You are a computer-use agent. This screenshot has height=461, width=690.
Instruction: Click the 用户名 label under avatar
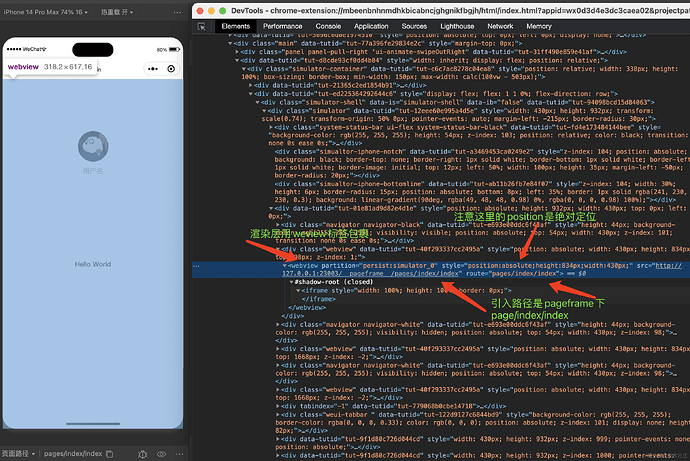point(93,171)
